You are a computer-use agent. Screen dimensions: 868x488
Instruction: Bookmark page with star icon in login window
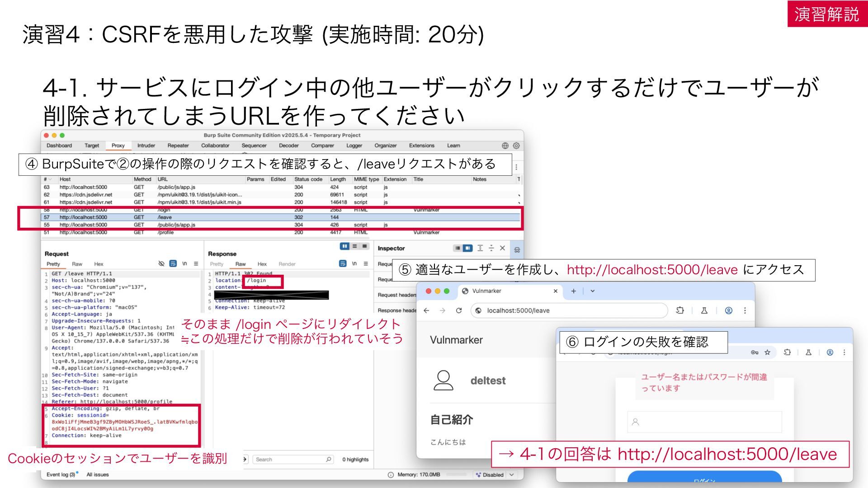point(767,352)
